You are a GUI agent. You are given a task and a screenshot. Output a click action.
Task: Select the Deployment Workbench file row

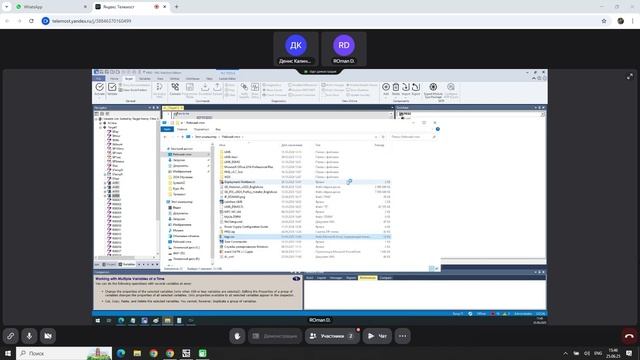[x=304, y=182]
